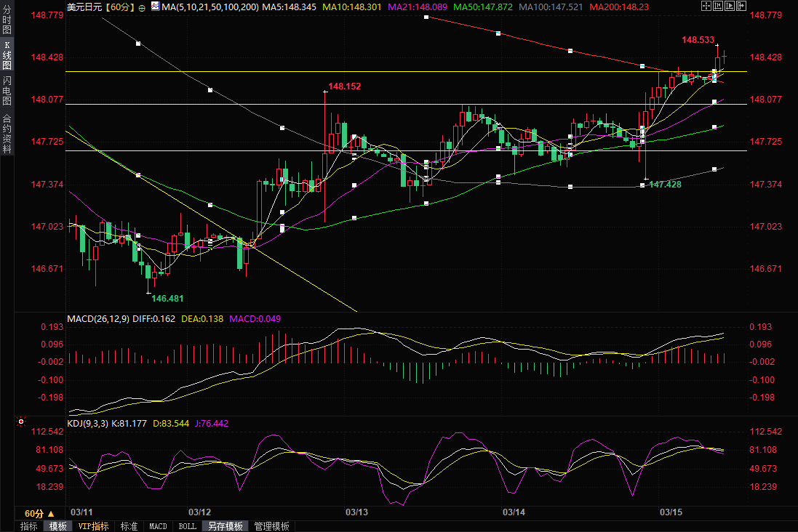The width and height of the screenshot is (798, 532).
Task: Select the K线图 sidebar tab
Action: [x=7, y=55]
